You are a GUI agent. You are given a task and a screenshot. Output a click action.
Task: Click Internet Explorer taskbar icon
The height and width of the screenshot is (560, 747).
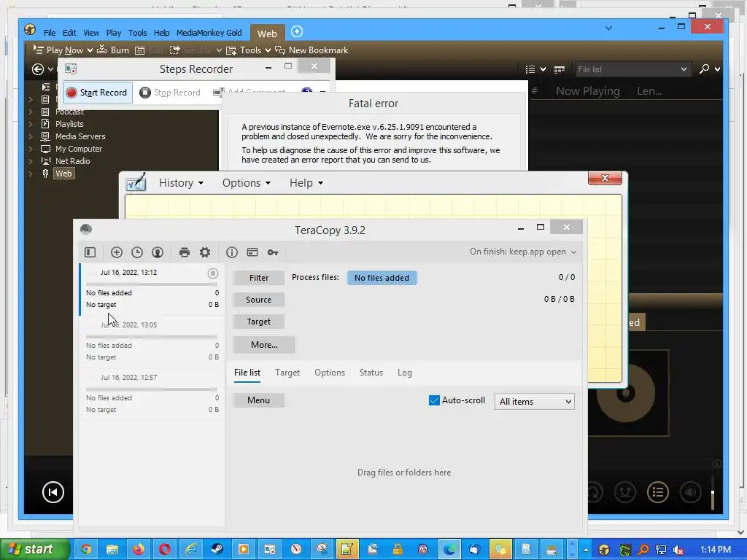190,550
